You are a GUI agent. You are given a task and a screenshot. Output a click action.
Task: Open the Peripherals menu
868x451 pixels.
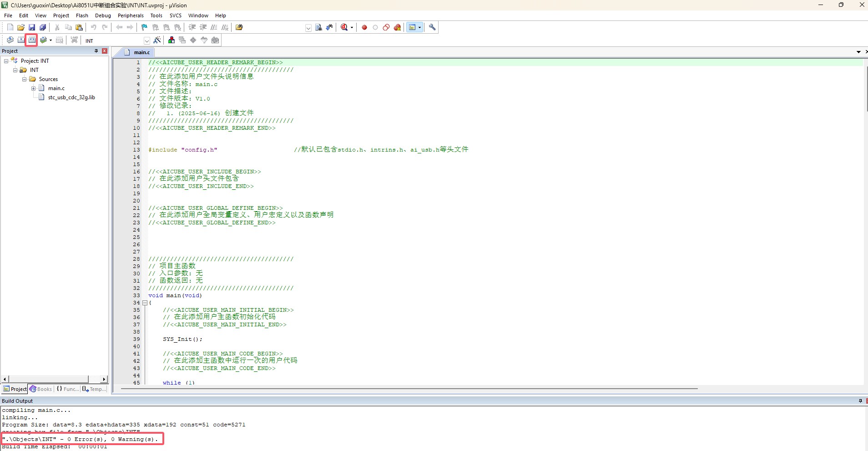pos(131,15)
